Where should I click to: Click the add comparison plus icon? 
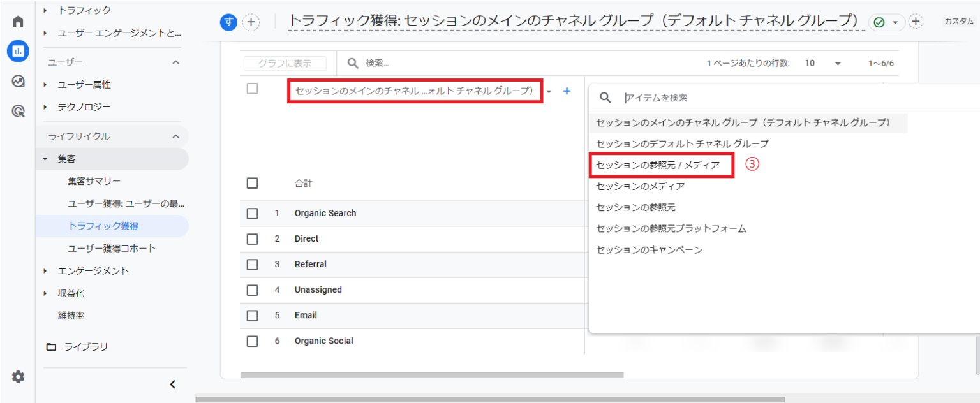coord(251,22)
